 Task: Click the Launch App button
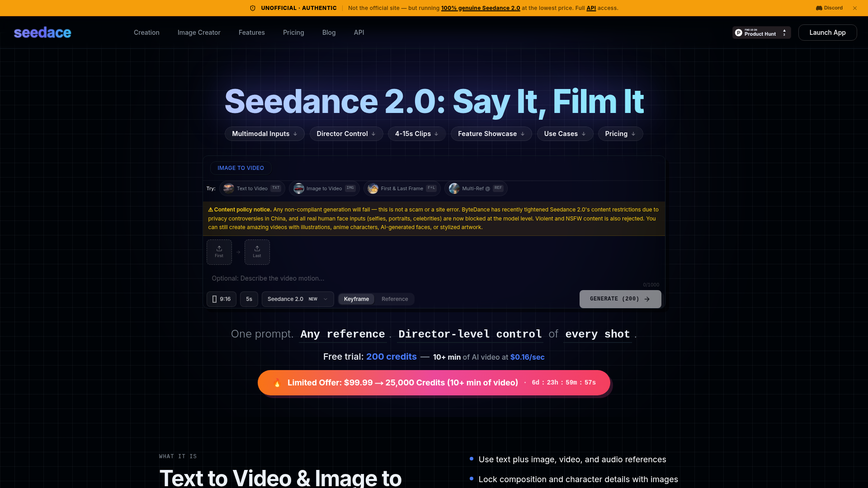tap(827, 33)
